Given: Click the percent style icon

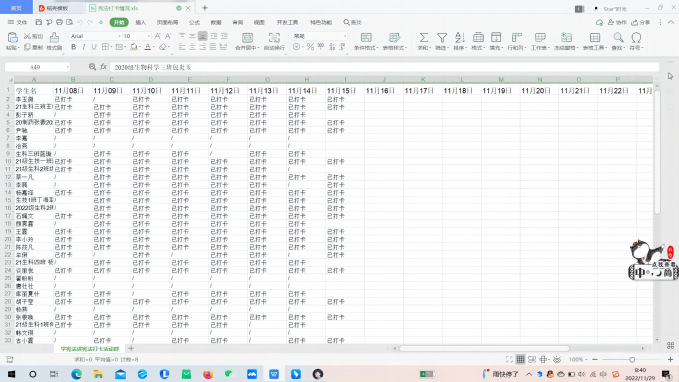Looking at the screenshot, I should pyautogui.click(x=310, y=47).
